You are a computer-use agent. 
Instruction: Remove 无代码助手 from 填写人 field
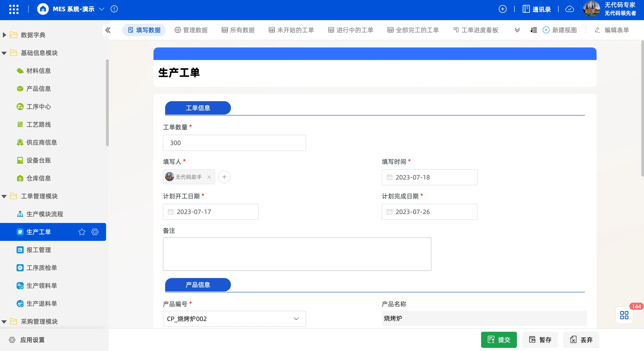click(209, 177)
